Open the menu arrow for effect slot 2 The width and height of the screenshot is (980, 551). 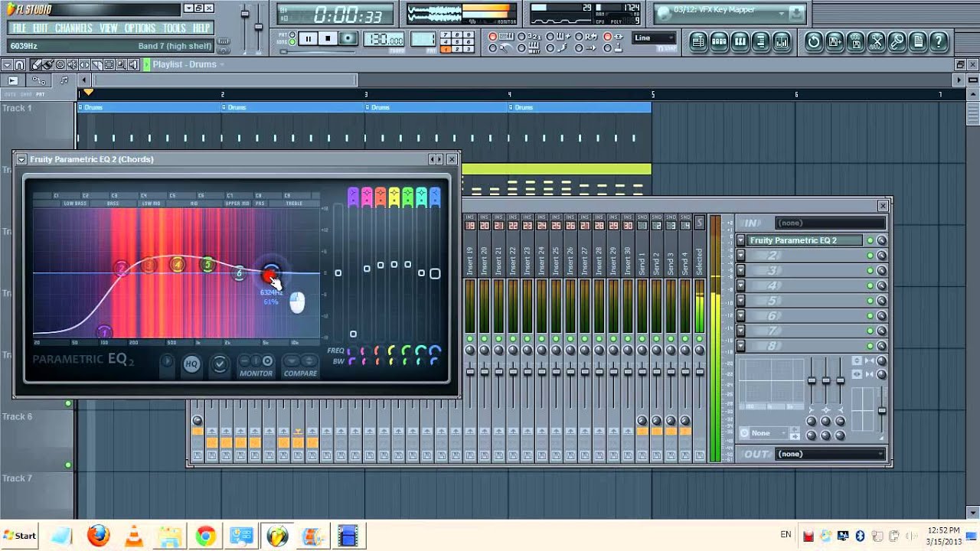[x=740, y=256]
